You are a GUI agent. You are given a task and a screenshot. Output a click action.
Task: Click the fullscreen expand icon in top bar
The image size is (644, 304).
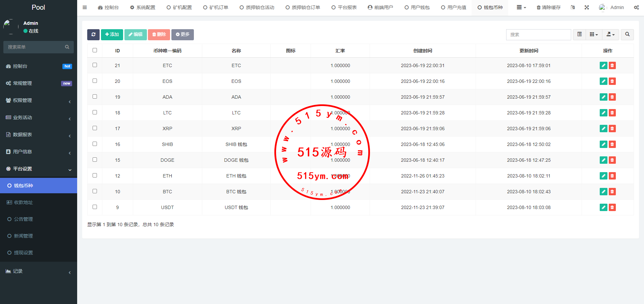(x=587, y=7)
